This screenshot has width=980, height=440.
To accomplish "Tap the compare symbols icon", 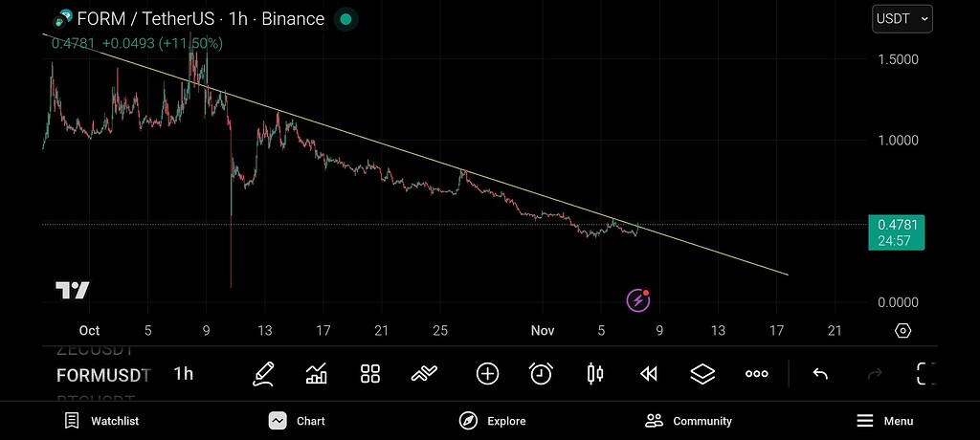I will coord(424,374).
